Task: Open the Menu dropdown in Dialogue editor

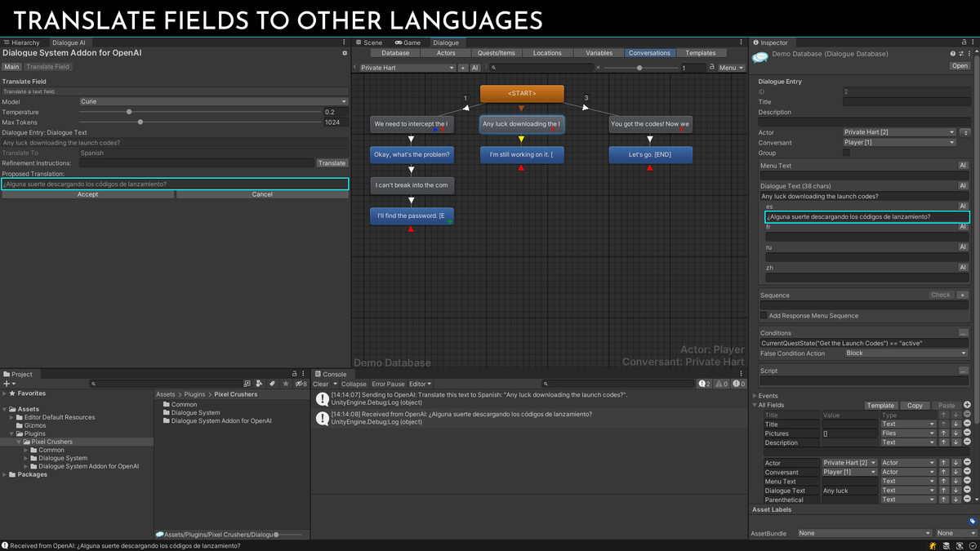Action: click(731, 68)
